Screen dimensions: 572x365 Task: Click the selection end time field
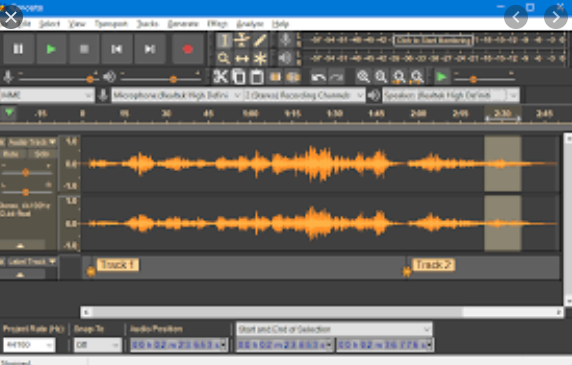[385, 345]
